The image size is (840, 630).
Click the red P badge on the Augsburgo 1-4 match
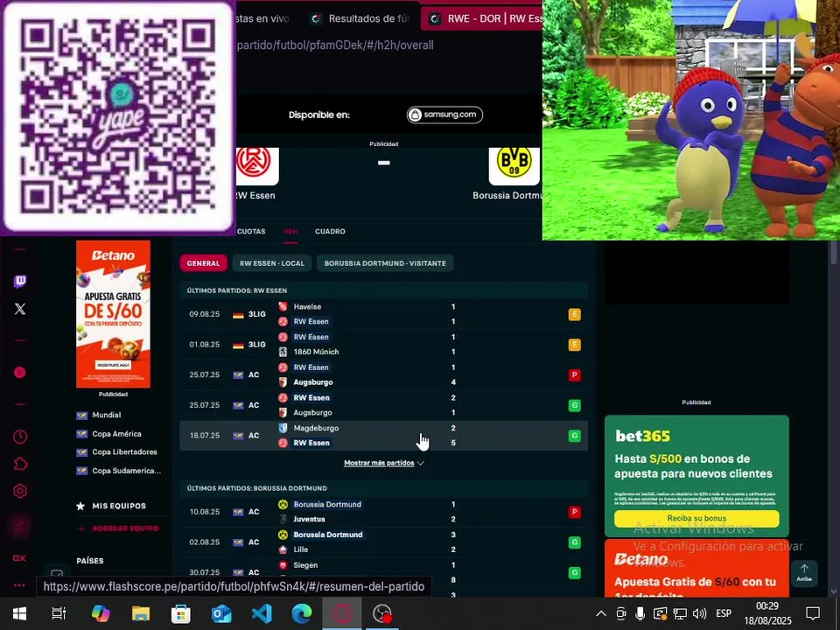coord(574,375)
